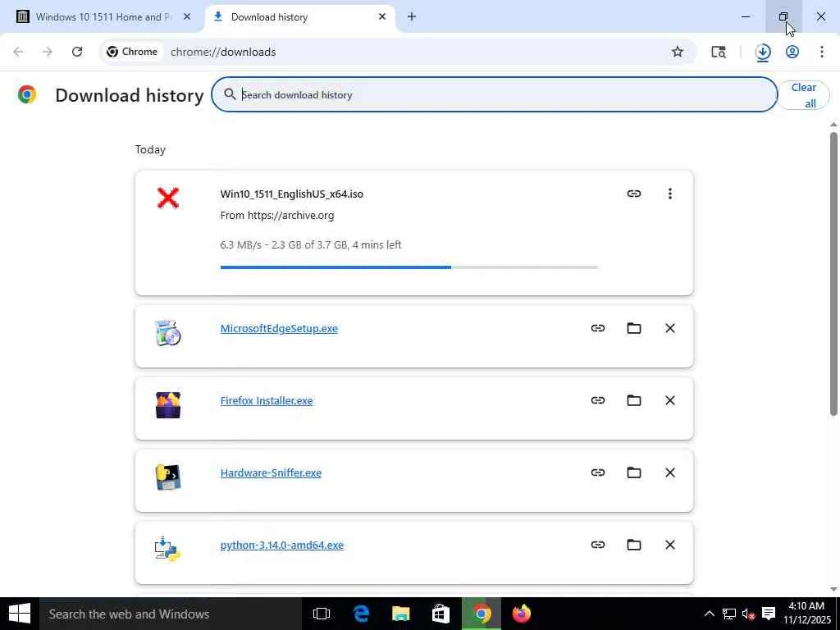840x630 pixels.
Task: Show MicrosoftEdgeSetup.exe in folder
Action: [x=634, y=328]
